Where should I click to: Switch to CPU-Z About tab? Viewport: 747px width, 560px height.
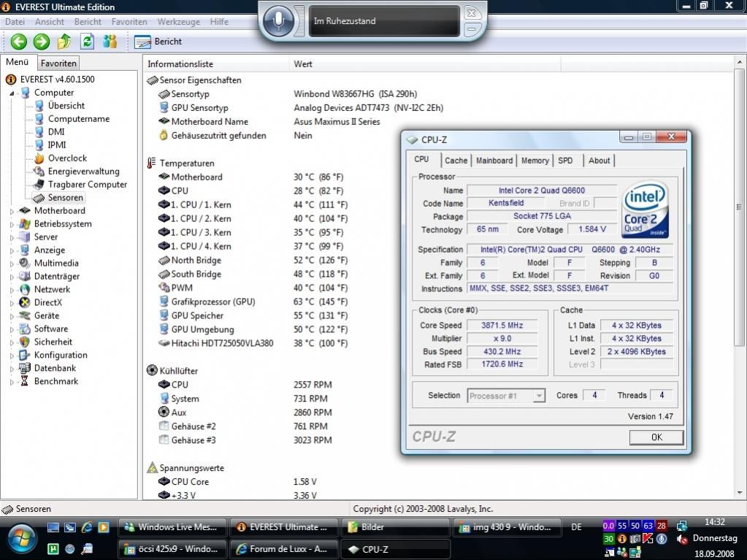(599, 161)
